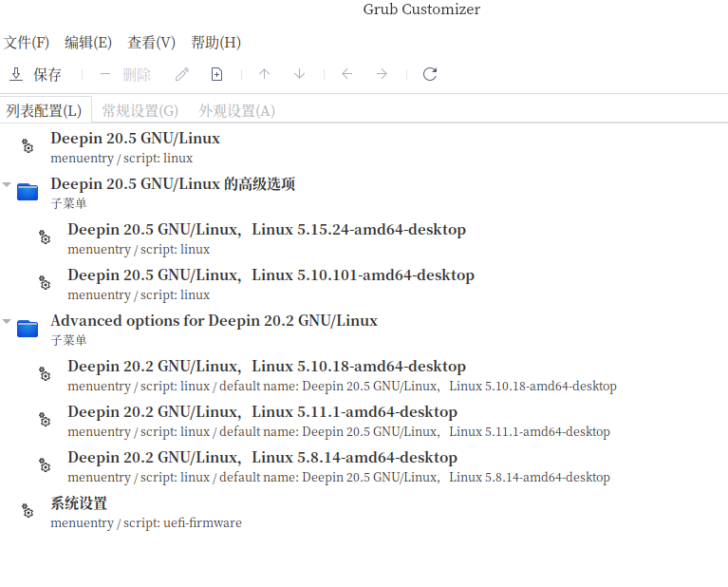Image resolution: width=728 pixels, height=587 pixels.
Task: Click default name text for Linux 5.10.18 entry
Action: pos(418,387)
